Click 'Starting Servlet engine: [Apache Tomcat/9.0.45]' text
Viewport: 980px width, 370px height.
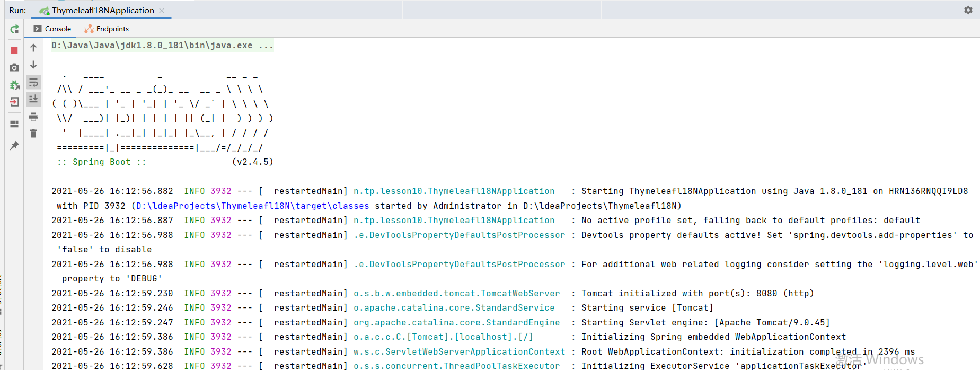coord(705,323)
